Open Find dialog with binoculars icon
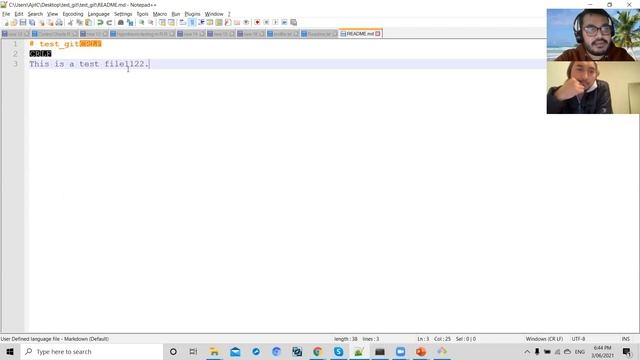Screen dimensions: 640x360 [x=121, y=22]
